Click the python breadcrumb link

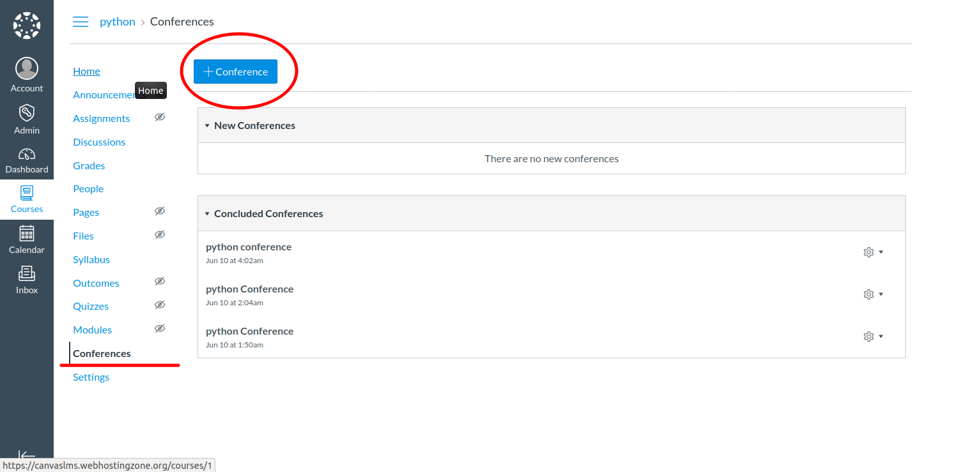[x=118, y=22]
